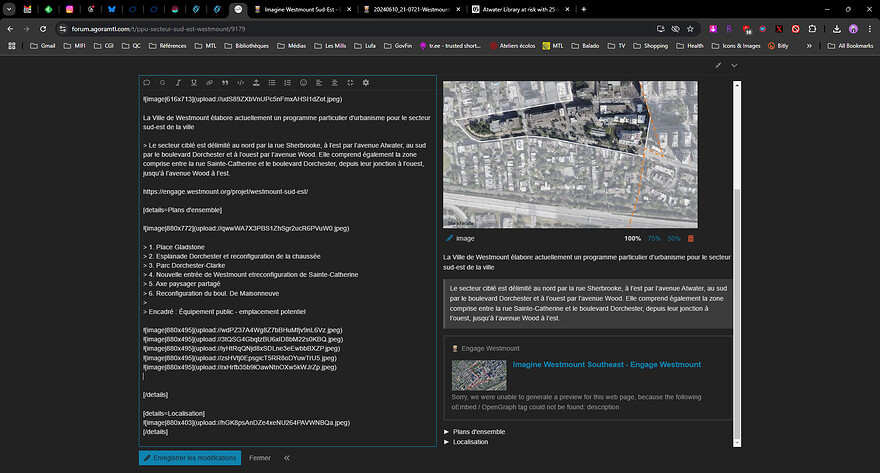This screenshot has width=880, height=473.
Task: Bookmark this page with the star icon
Action: [x=690, y=29]
